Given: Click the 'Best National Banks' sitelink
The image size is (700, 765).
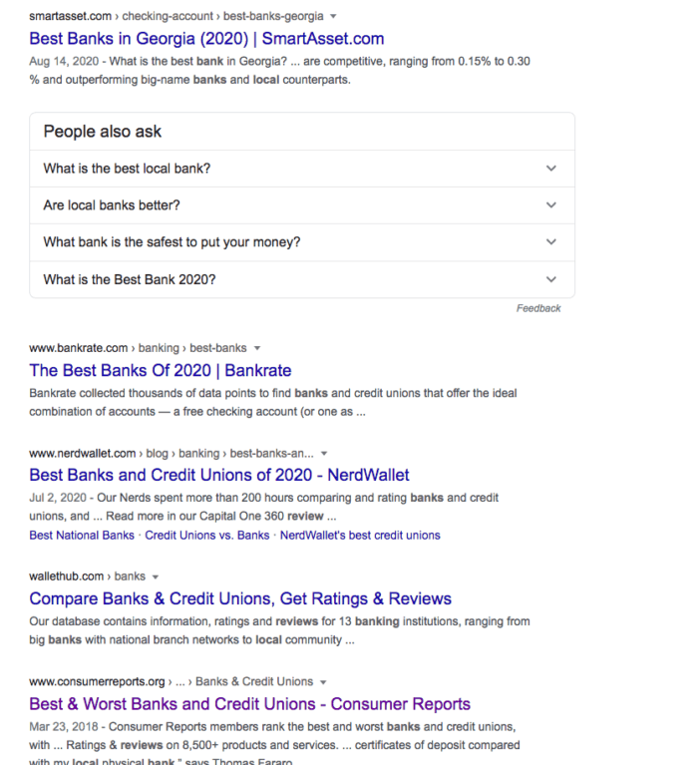Looking at the screenshot, I should [x=82, y=536].
